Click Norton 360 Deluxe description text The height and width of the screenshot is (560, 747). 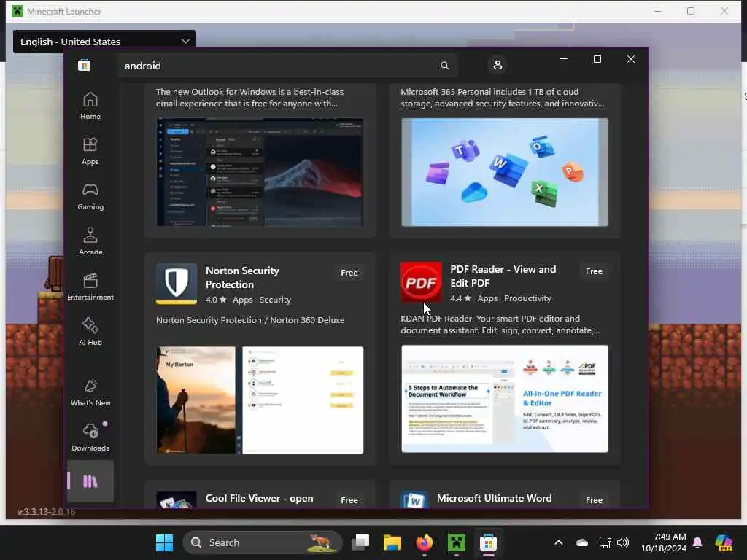250,320
